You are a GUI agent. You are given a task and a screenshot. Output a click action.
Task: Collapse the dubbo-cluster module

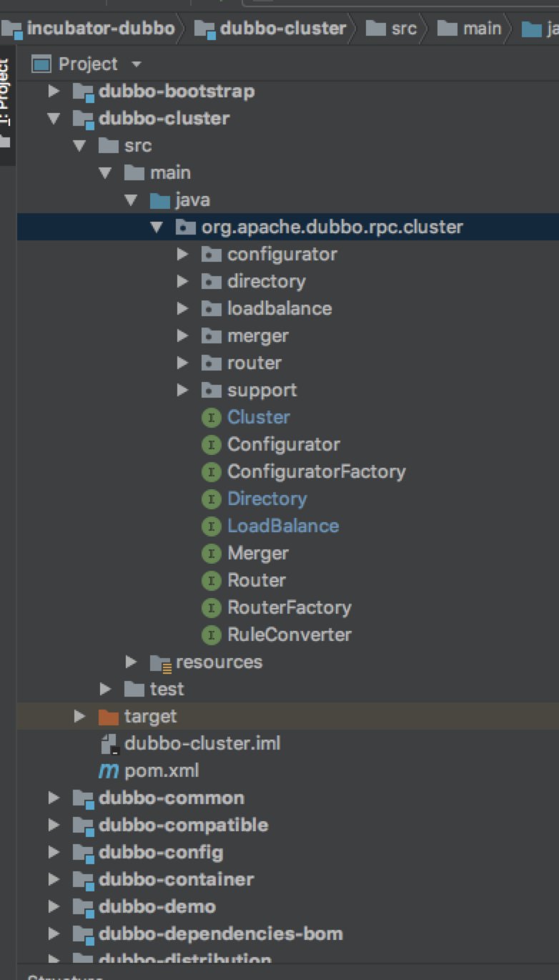coord(54,119)
